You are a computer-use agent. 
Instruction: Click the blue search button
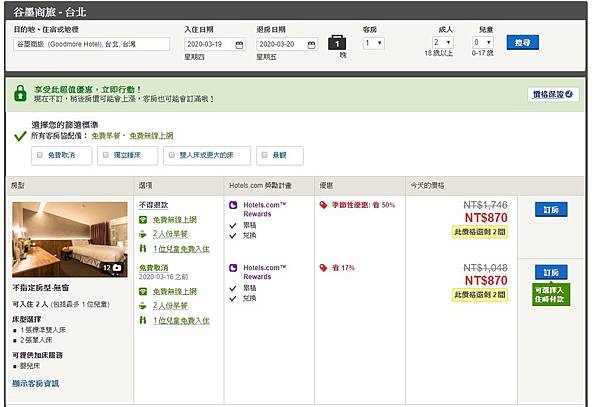click(x=522, y=42)
